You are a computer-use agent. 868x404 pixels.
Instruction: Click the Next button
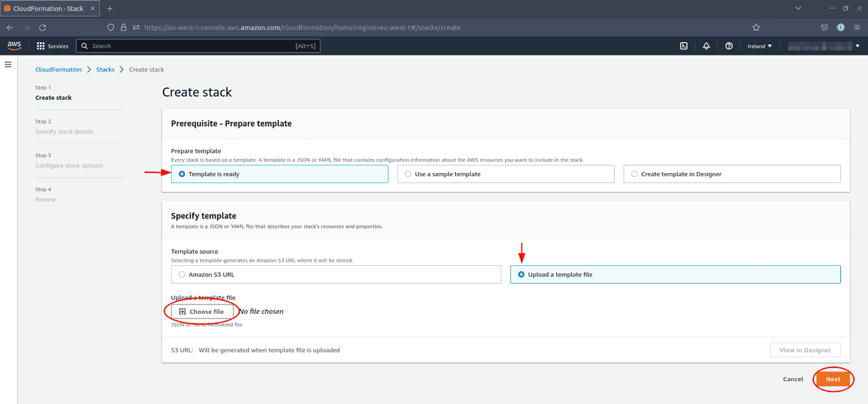click(x=833, y=379)
